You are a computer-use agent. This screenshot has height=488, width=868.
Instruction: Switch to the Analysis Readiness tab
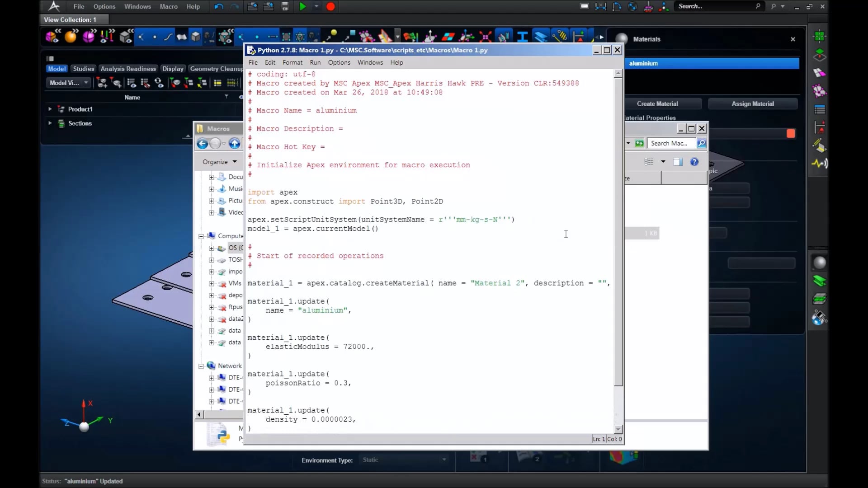(x=128, y=69)
